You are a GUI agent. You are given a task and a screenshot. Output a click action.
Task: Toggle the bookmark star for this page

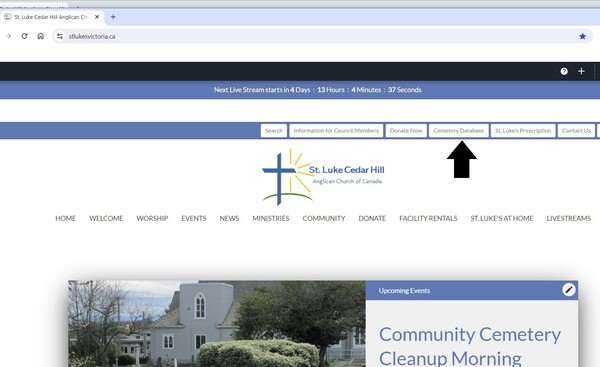tap(582, 36)
